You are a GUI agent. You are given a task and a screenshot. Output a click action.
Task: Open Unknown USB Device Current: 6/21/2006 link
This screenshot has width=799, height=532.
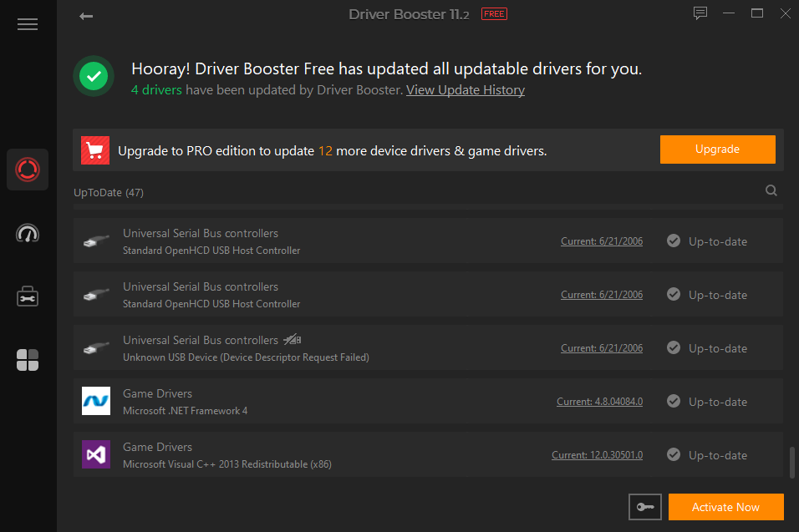click(602, 348)
